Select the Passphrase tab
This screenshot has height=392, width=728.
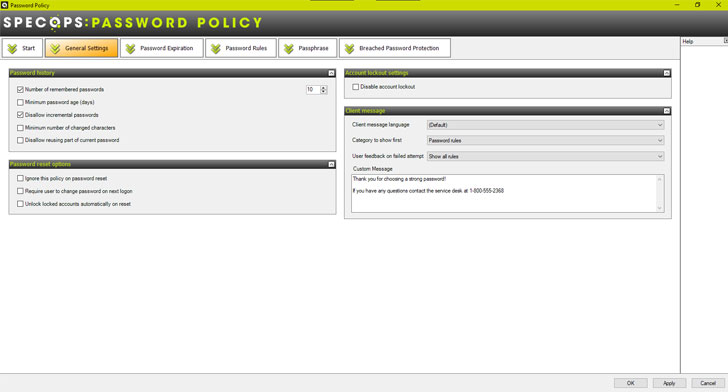(307, 48)
